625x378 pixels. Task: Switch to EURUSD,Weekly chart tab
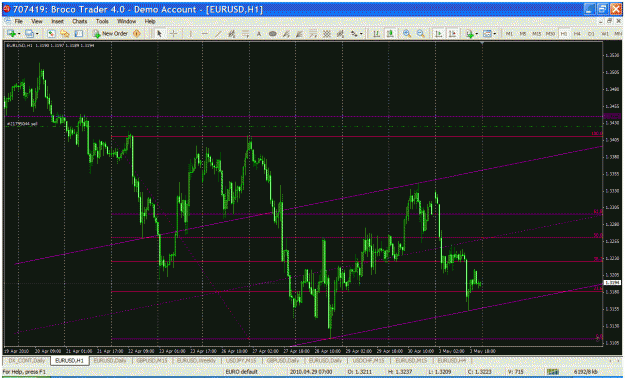(x=196, y=360)
